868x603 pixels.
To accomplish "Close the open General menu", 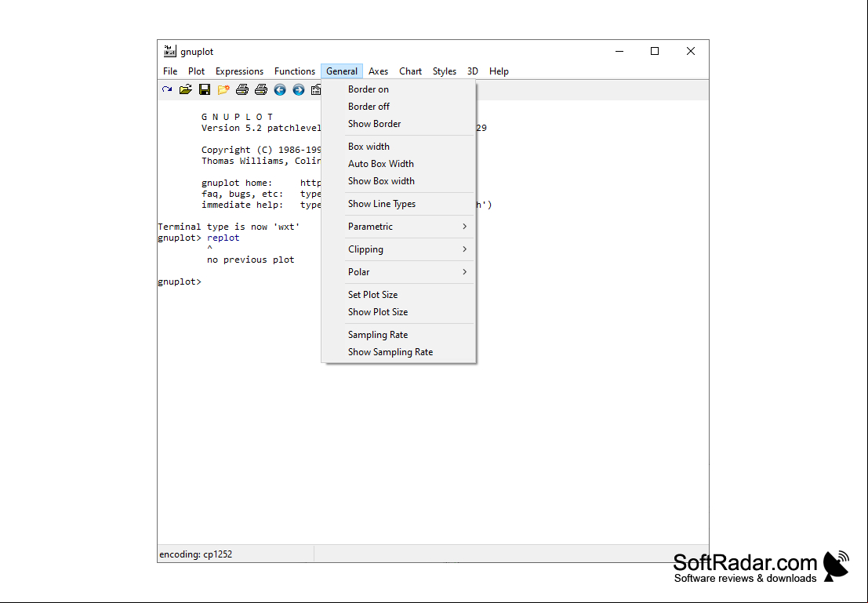I will [342, 71].
